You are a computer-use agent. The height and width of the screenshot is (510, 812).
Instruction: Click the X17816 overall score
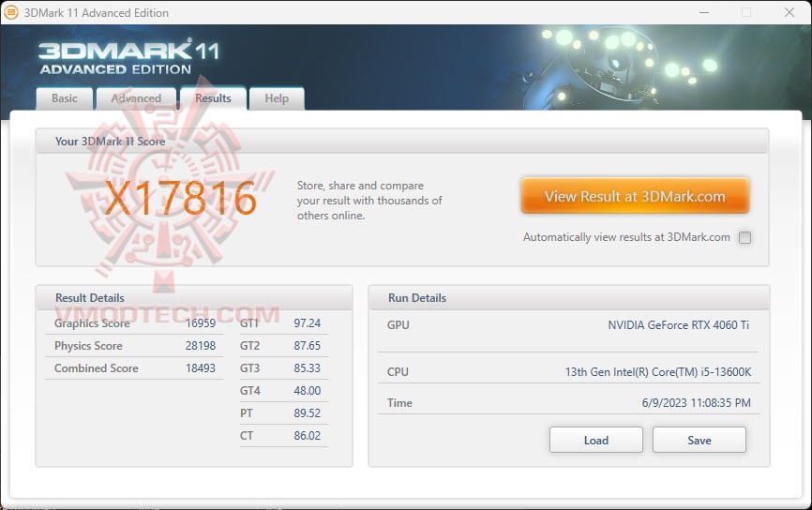[x=181, y=199]
